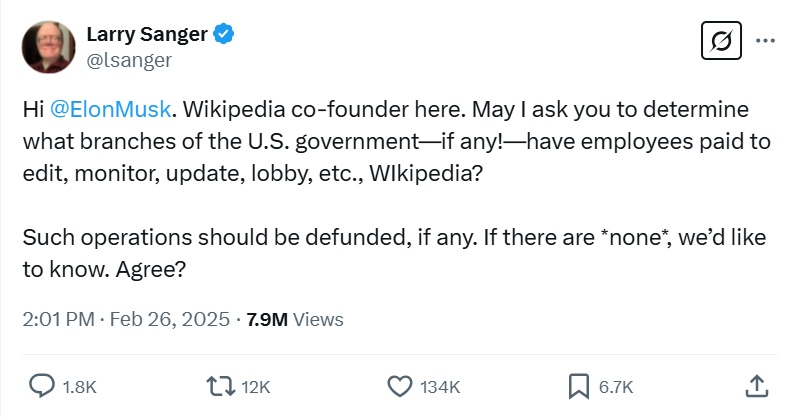Click the Larry Sanger display name

[x=146, y=35]
